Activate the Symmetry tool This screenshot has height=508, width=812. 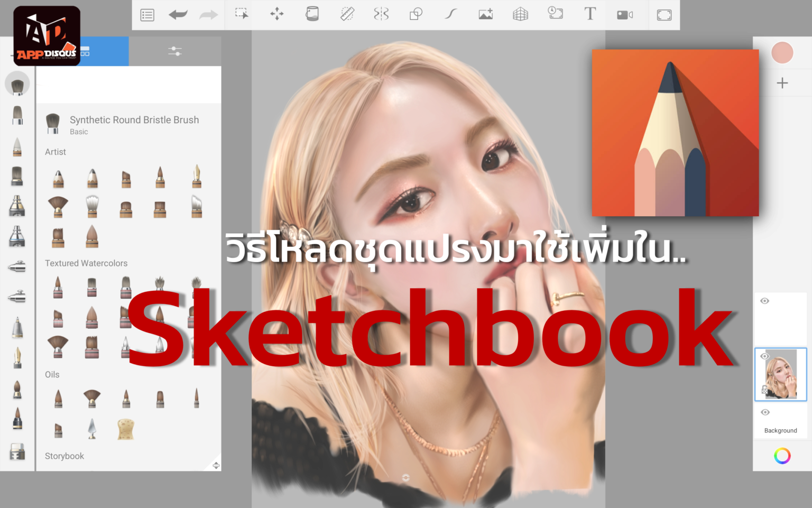[x=381, y=14]
